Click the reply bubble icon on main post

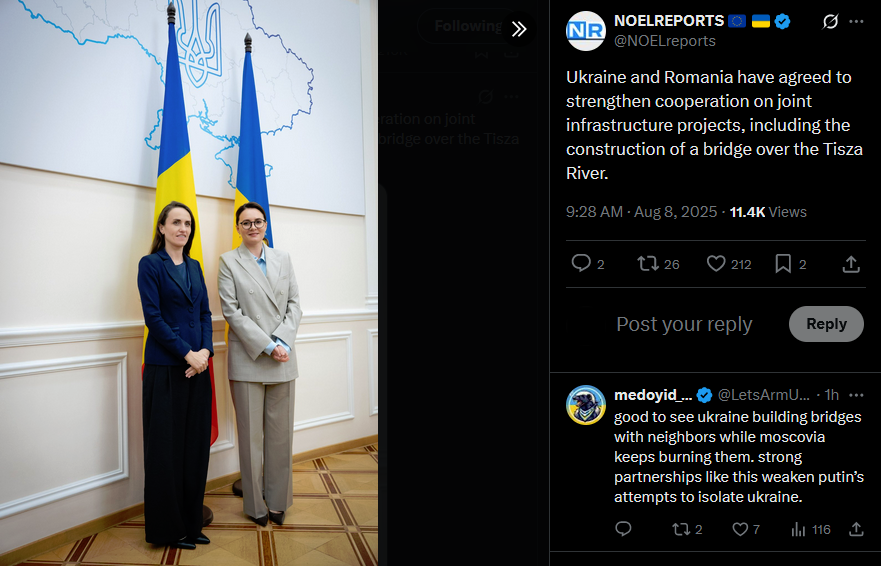tap(588, 264)
